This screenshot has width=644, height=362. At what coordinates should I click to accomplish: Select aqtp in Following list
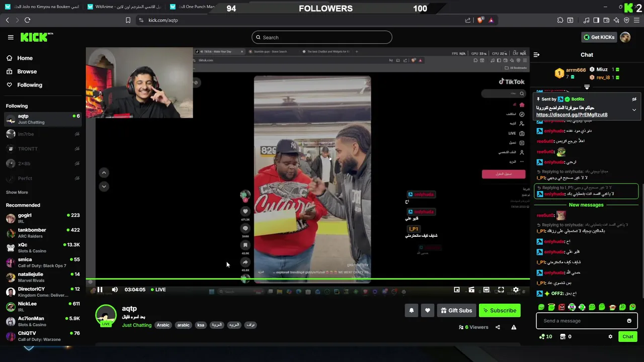43,119
